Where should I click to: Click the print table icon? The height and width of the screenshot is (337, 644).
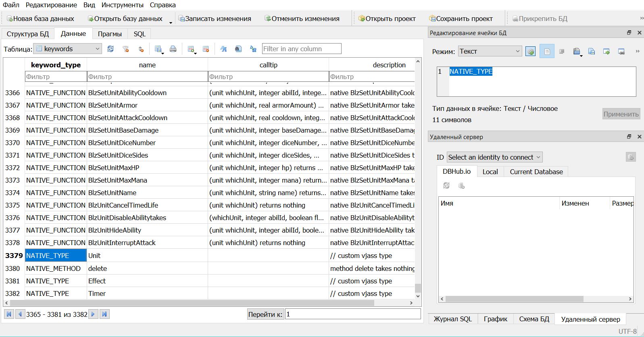point(173,49)
